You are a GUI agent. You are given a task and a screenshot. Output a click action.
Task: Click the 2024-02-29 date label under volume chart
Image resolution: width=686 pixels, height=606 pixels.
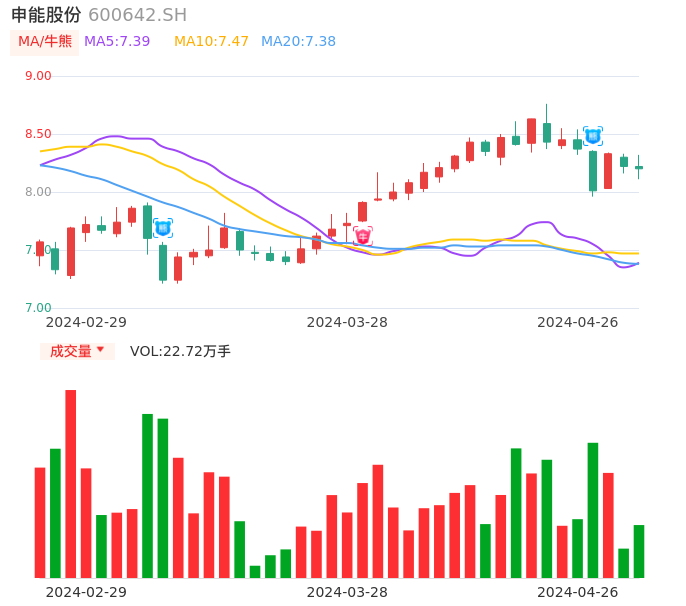(86, 592)
